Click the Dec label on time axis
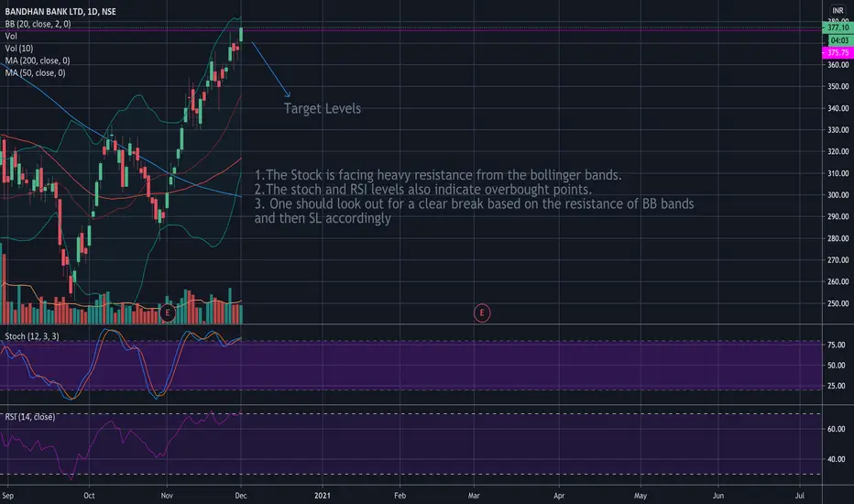854x504 pixels. click(241, 495)
